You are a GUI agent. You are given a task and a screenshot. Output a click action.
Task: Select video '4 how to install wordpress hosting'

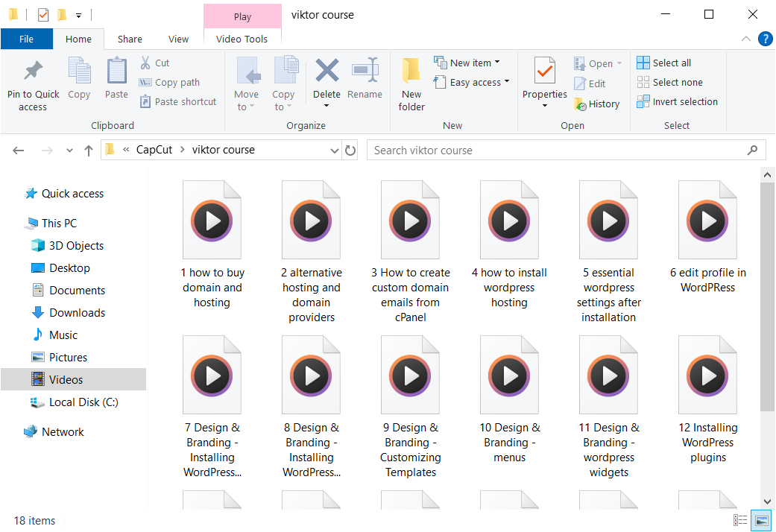509,244
